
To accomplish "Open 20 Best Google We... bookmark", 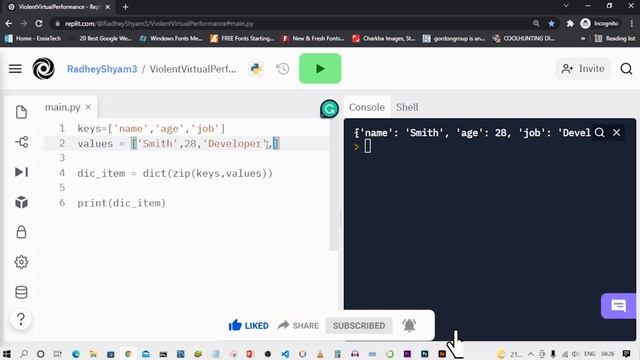I will coord(101,38).
